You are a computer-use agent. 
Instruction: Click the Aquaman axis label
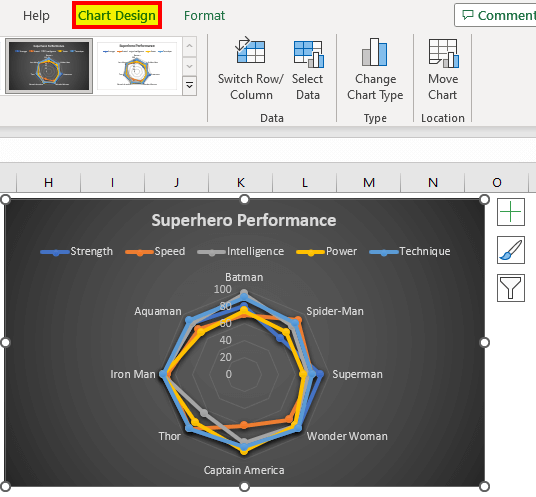[x=158, y=311]
